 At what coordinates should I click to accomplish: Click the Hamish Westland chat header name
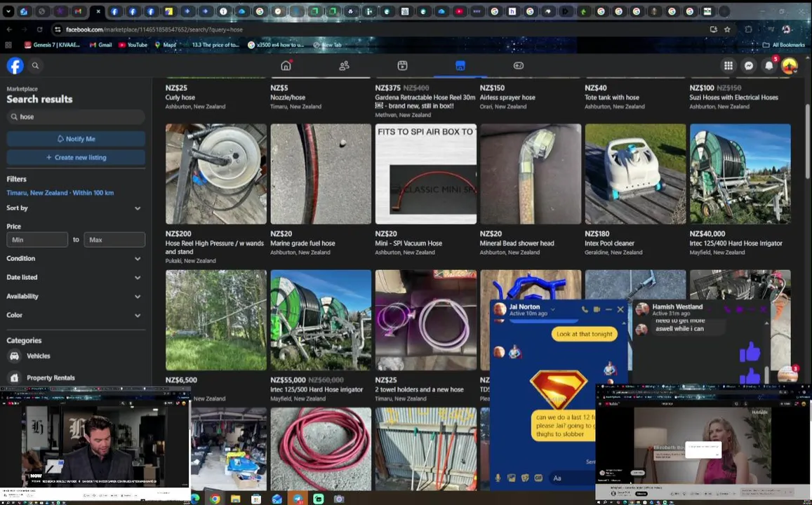(x=677, y=307)
